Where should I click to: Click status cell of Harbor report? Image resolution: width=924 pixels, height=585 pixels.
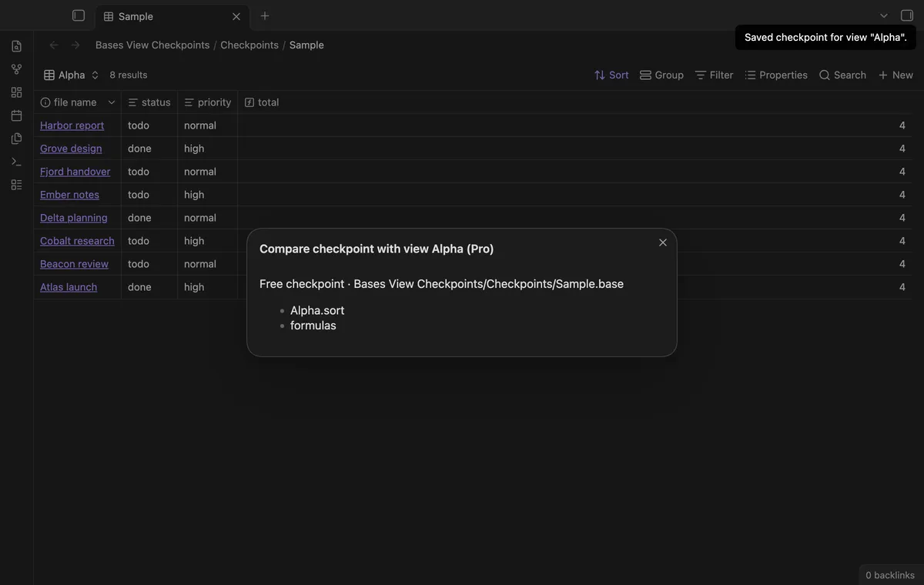(149, 125)
